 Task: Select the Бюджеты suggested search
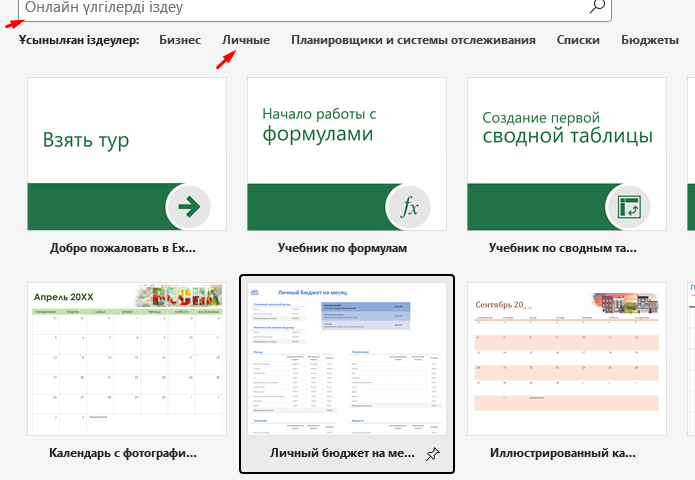[x=650, y=40]
